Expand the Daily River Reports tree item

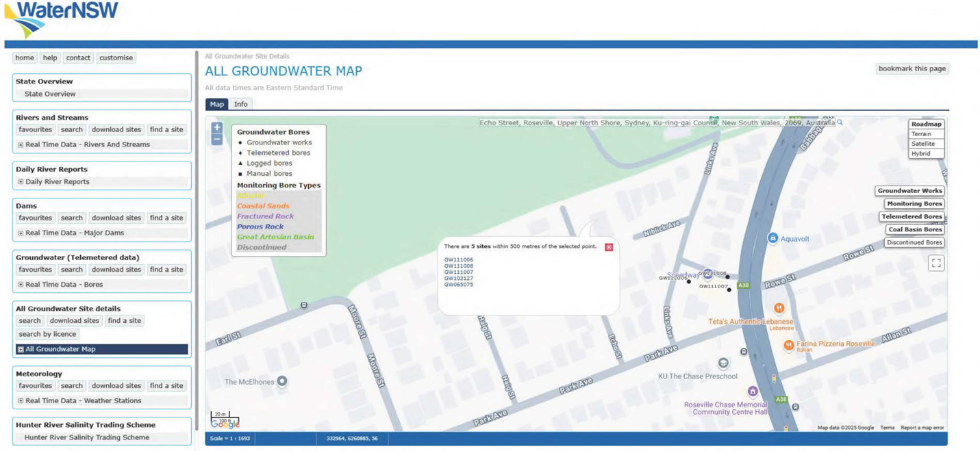click(x=21, y=182)
